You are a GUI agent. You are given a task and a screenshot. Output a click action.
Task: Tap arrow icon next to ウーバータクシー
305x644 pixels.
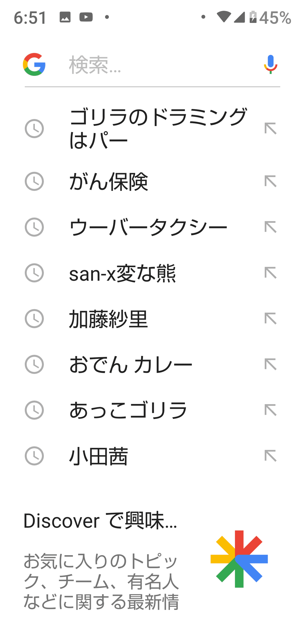click(x=270, y=227)
